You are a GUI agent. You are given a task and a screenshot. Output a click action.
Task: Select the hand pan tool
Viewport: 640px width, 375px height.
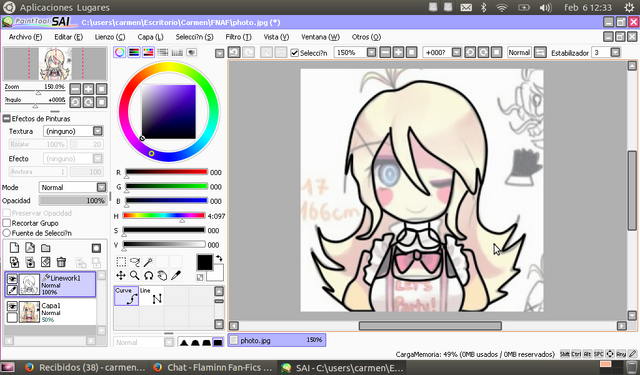[162, 275]
